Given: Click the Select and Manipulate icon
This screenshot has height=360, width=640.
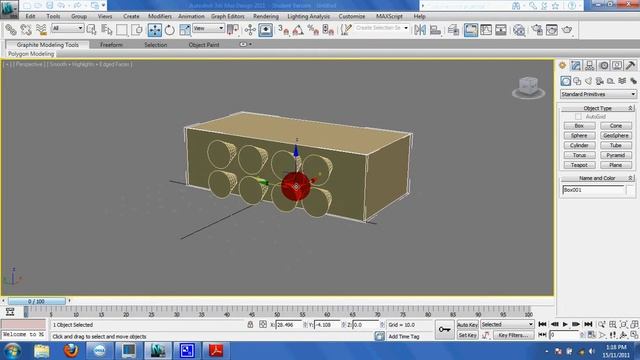Looking at the screenshot, I should click(x=250, y=29).
